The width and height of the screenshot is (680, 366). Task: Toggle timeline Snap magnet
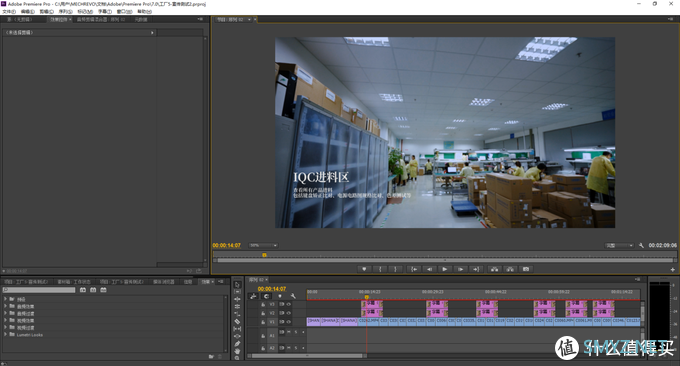point(266,296)
